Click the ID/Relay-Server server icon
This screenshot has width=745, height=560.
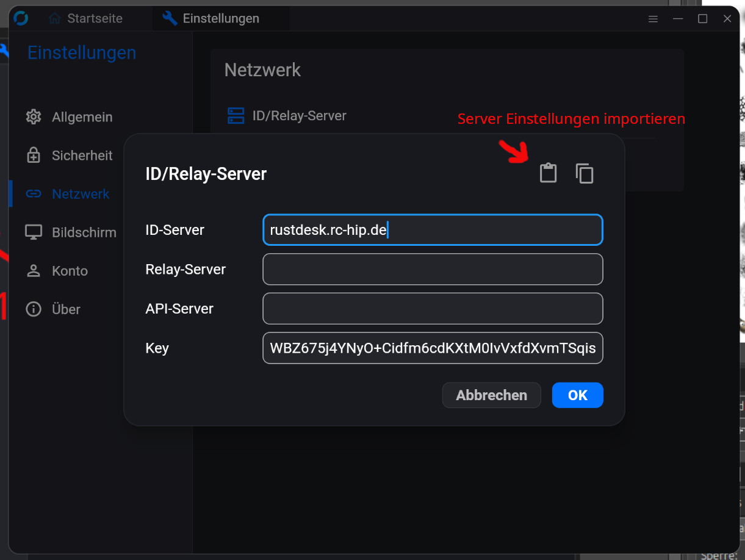tap(236, 115)
